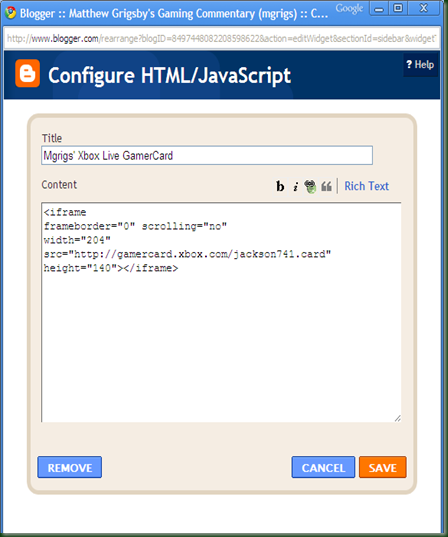Click the 'src="http://gamercard.xbox.com' code line

coord(187,254)
